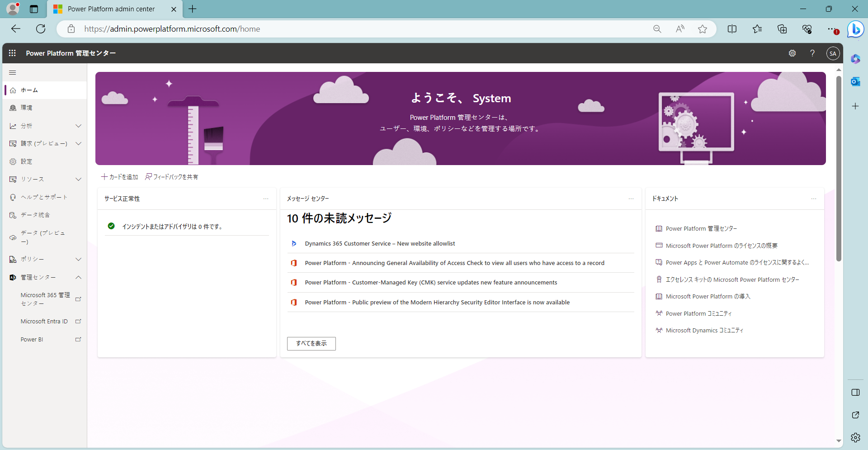Expand the 分析 section chevron
Viewport: 868px width, 450px height.
78,126
